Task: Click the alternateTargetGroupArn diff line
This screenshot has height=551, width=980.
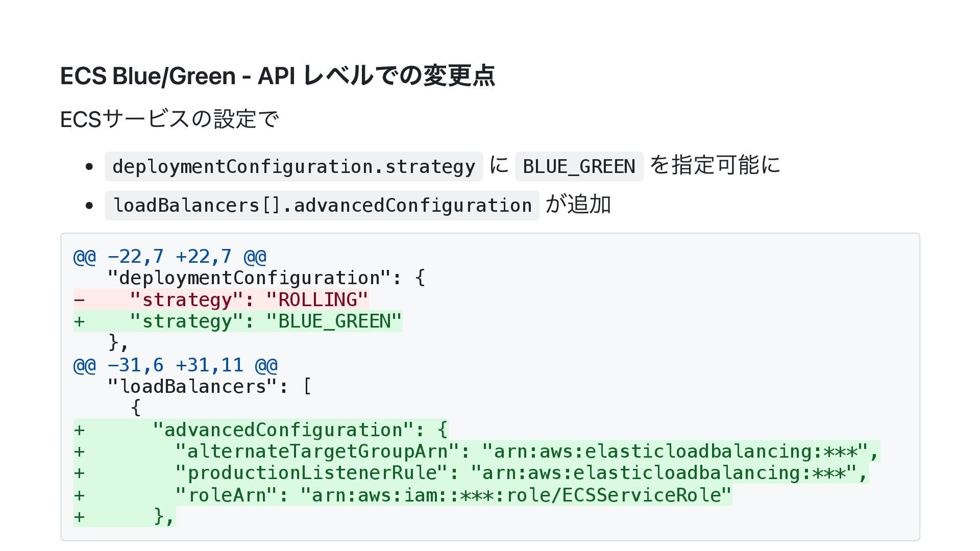Action: click(x=477, y=451)
